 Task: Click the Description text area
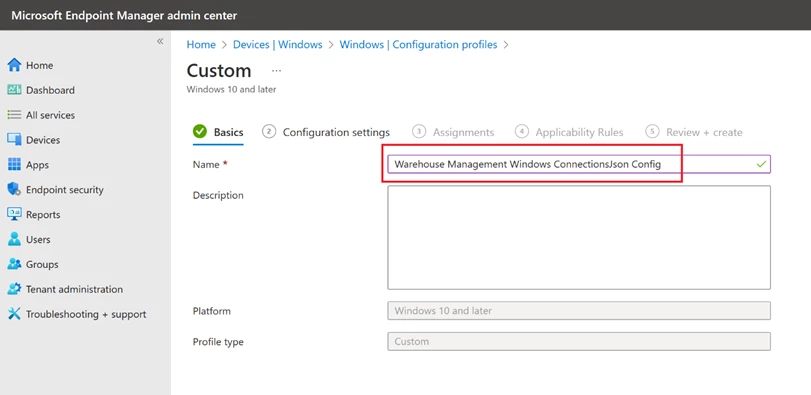point(579,237)
